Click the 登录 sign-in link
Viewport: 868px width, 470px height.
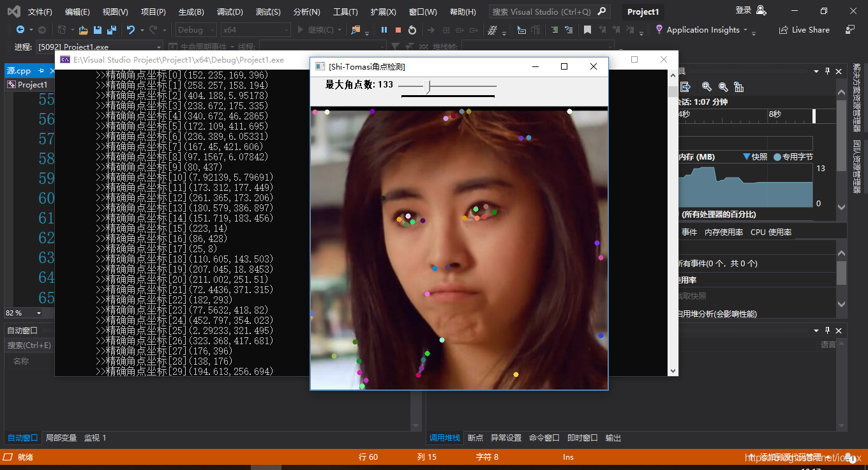coord(744,10)
